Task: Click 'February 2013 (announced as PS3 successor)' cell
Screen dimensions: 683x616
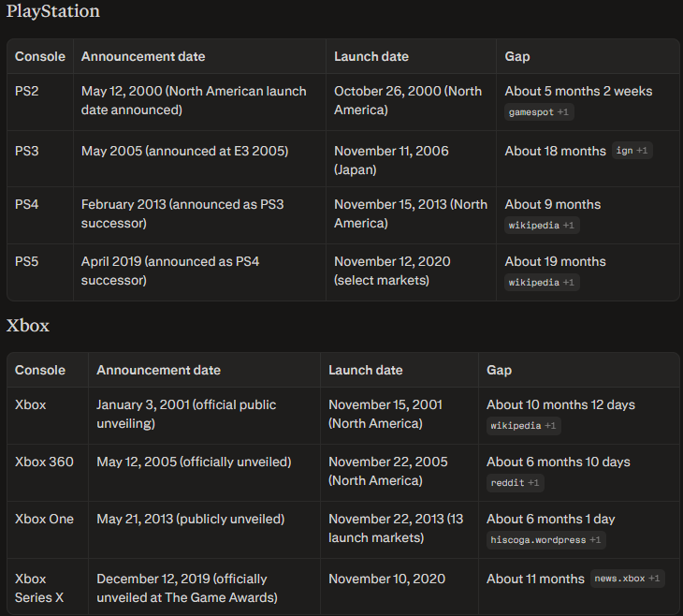Action: coord(199,216)
